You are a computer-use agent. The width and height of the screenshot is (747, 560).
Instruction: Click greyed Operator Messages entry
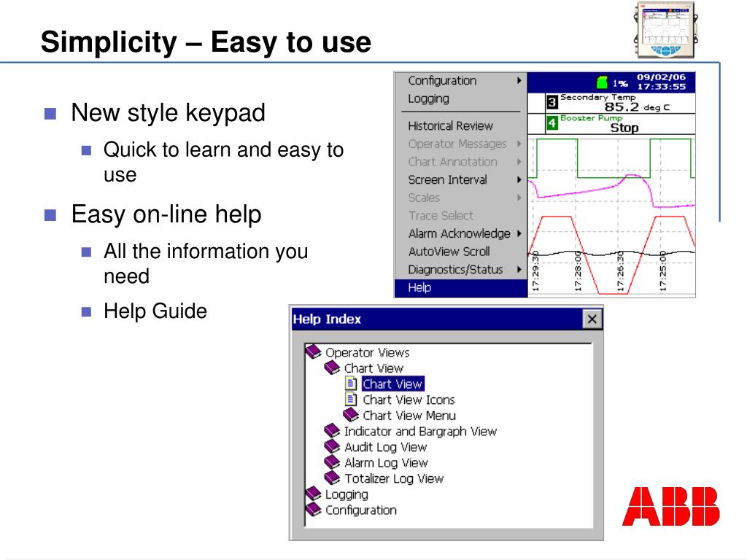pos(461,144)
